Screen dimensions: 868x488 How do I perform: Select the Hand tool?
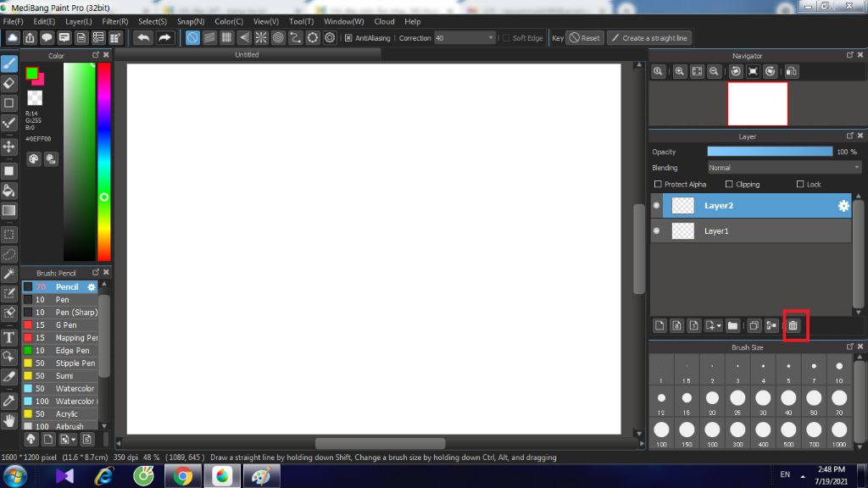pyautogui.click(x=8, y=421)
